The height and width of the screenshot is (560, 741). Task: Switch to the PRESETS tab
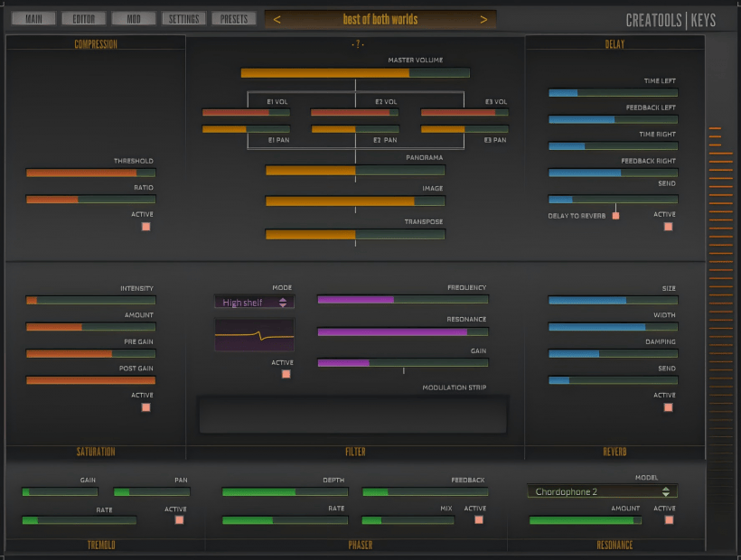(x=235, y=16)
